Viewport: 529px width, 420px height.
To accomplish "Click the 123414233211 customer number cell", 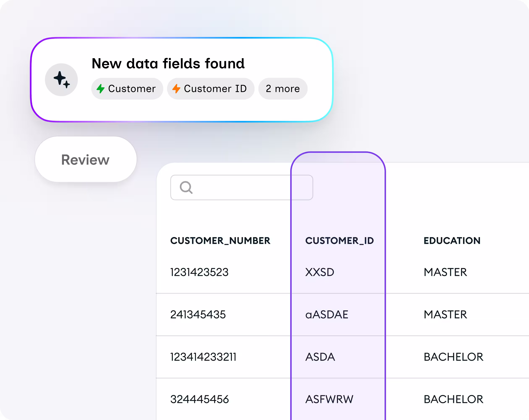I will [203, 357].
